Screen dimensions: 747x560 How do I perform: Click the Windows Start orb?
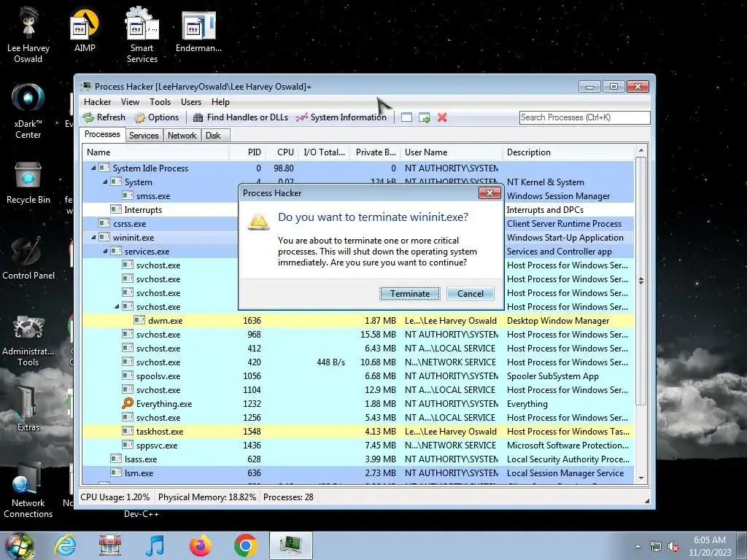pyautogui.click(x=19, y=545)
